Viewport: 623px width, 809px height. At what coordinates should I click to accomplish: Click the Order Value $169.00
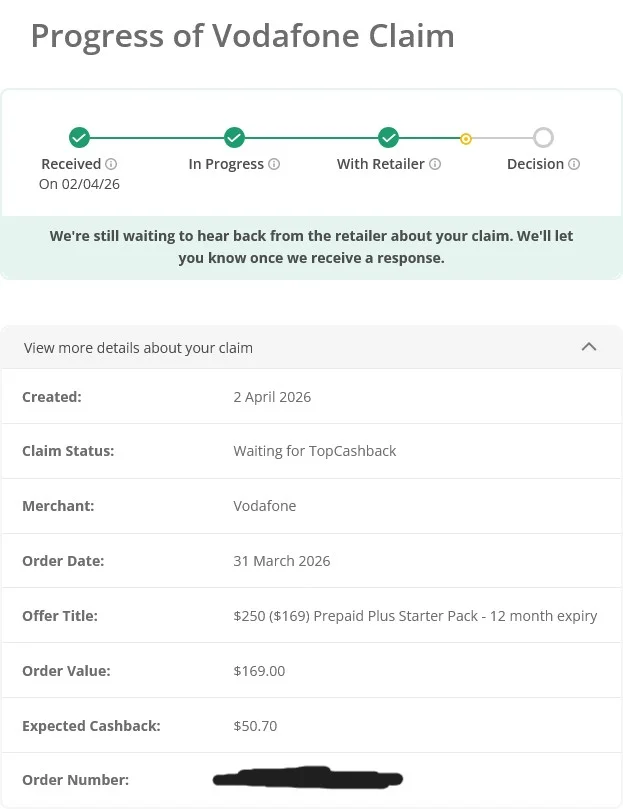259,671
